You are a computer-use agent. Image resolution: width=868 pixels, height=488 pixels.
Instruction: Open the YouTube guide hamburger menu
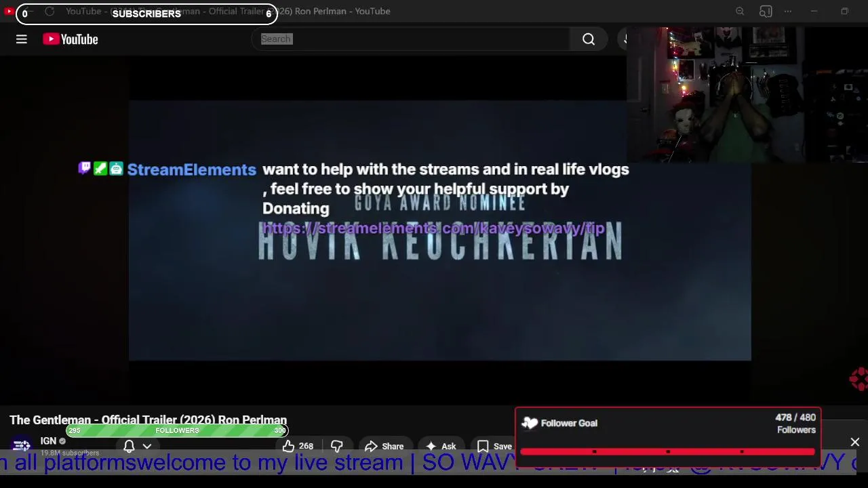pos(22,39)
